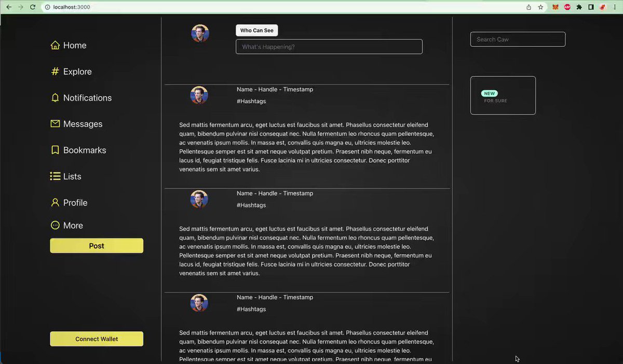Click the Profile person icon
The image size is (623, 364).
[55, 202]
